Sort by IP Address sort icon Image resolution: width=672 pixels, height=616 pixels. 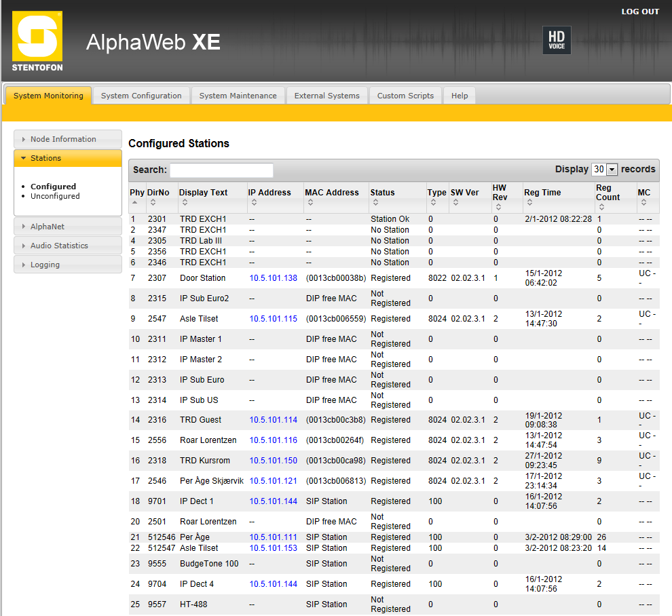click(254, 202)
